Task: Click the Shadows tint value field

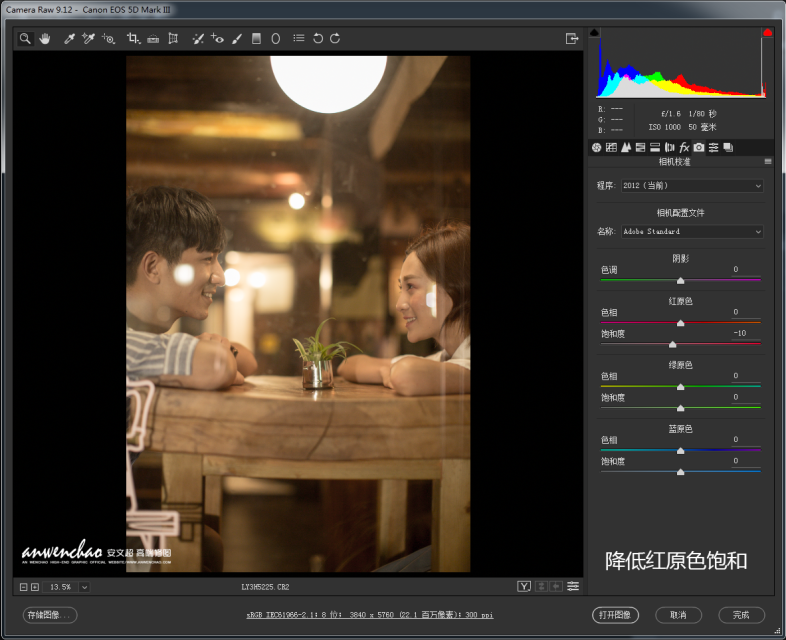Action: click(x=745, y=270)
